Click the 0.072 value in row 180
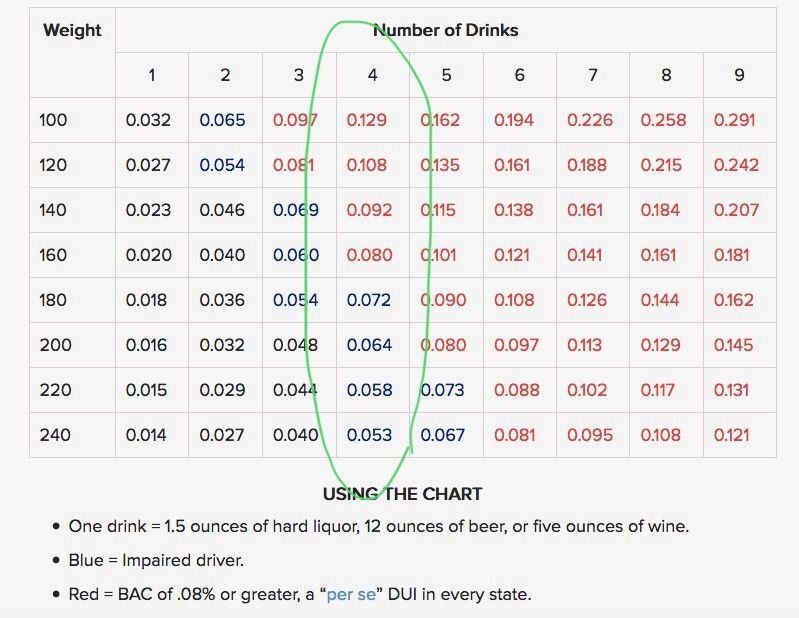 click(x=369, y=300)
